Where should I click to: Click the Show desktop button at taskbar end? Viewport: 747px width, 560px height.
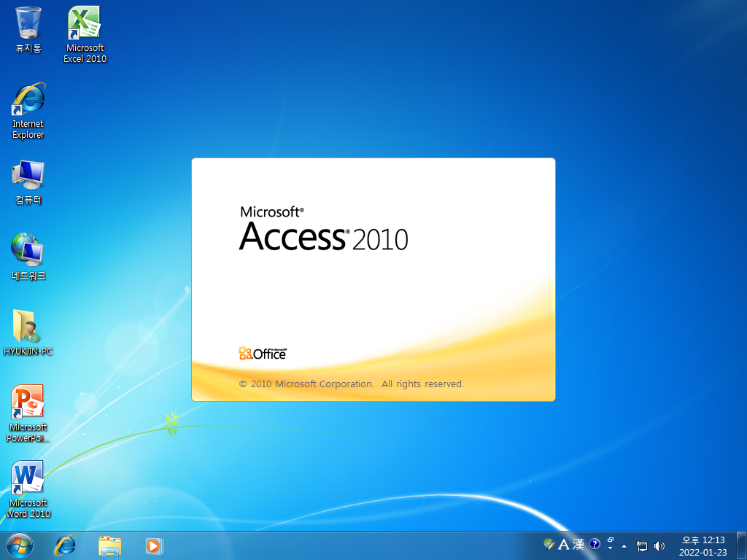[742, 545]
